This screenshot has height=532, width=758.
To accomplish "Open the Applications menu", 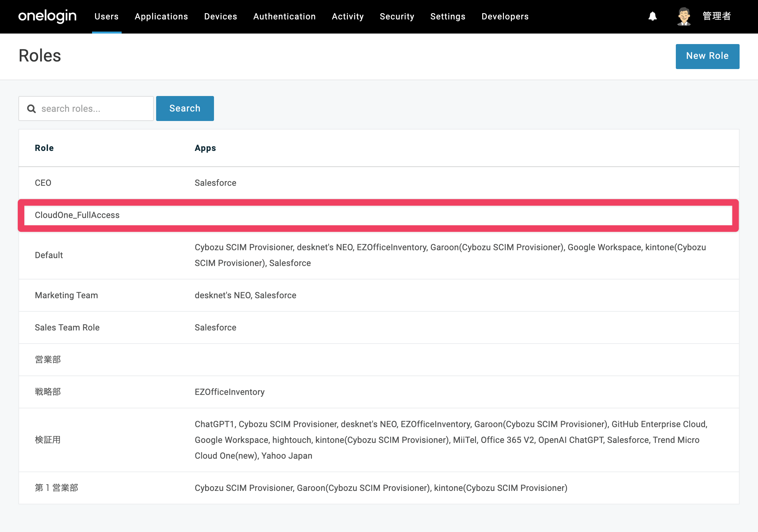I will (x=161, y=16).
